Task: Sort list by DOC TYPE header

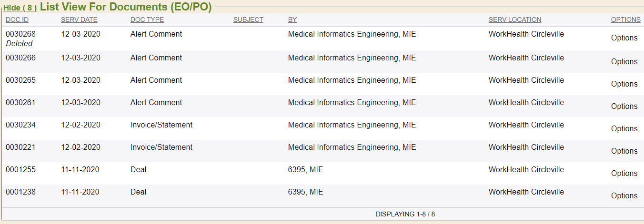Action: [147, 19]
